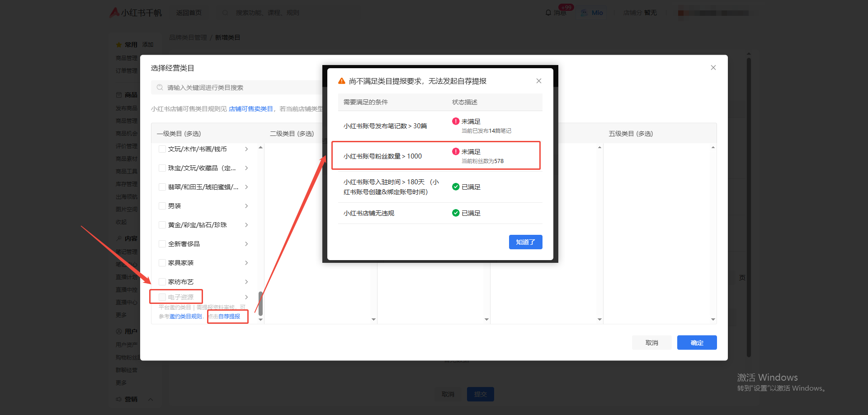Click the orange warning triangle icon
Viewport: 868px width, 415px height.
pyautogui.click(x=342, y=81)
